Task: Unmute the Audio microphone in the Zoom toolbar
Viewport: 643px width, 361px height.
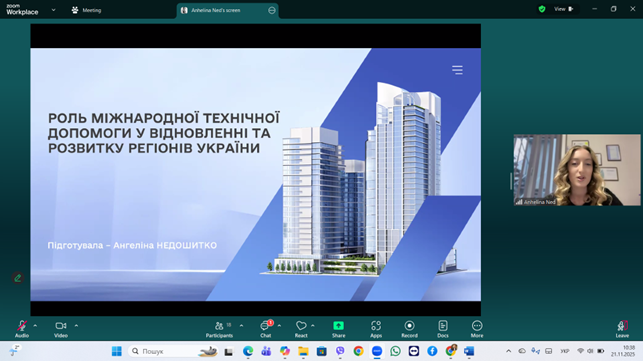Action: click(22, 329)
